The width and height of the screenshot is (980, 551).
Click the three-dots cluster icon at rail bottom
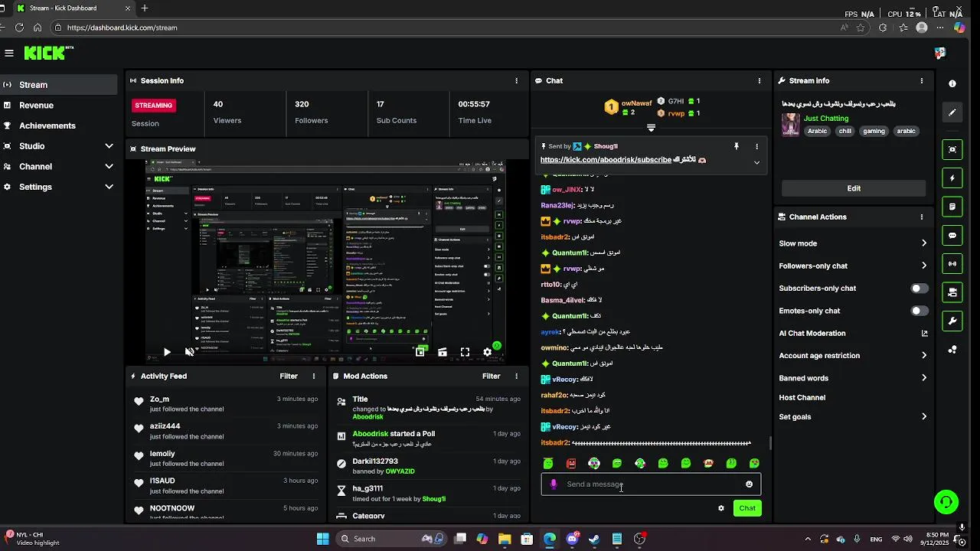952,350
